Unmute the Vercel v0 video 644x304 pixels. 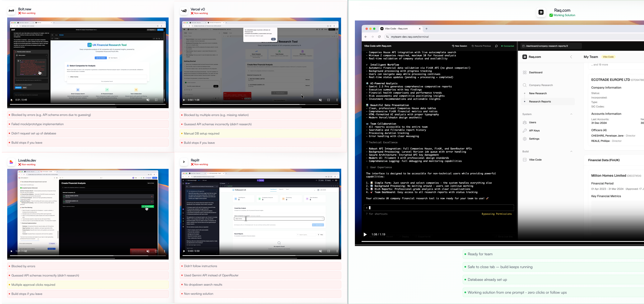(320, 100)
